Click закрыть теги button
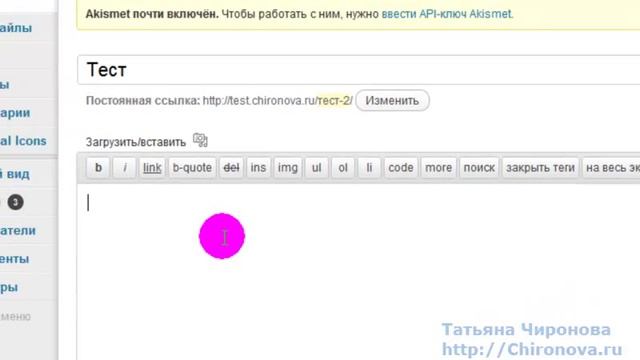This screenshot has width=640, height=360. [x=540, y=168]
